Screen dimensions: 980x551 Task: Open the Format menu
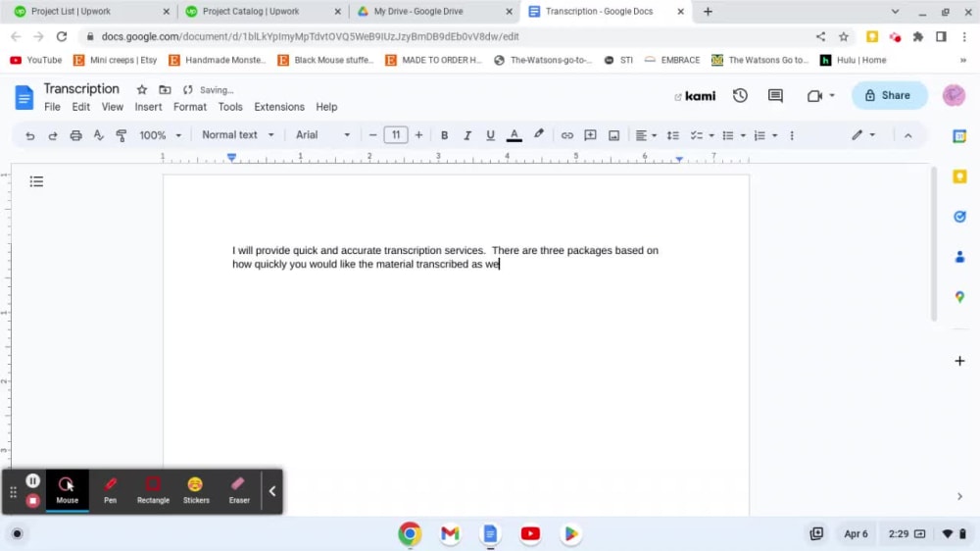click(190, 107)
